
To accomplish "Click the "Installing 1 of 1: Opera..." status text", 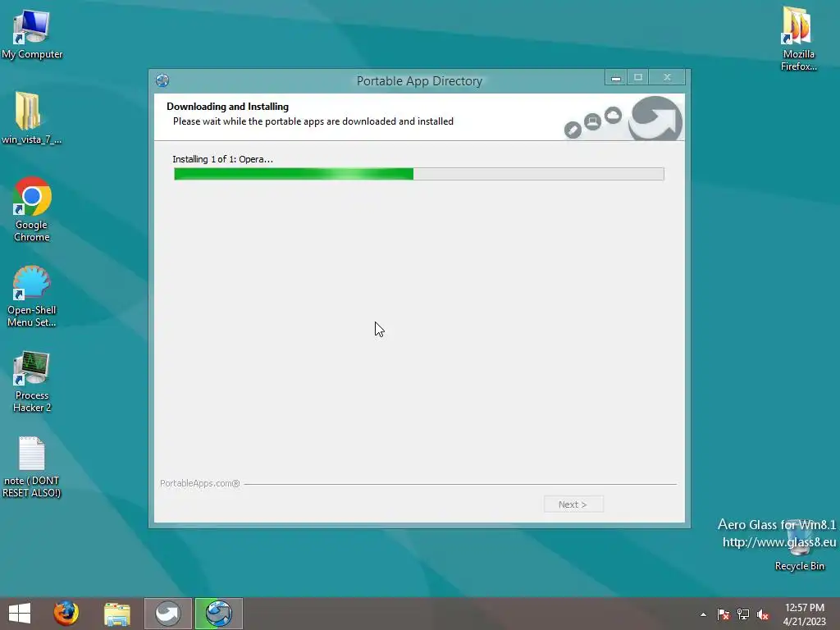I will [x=222, y=159].
